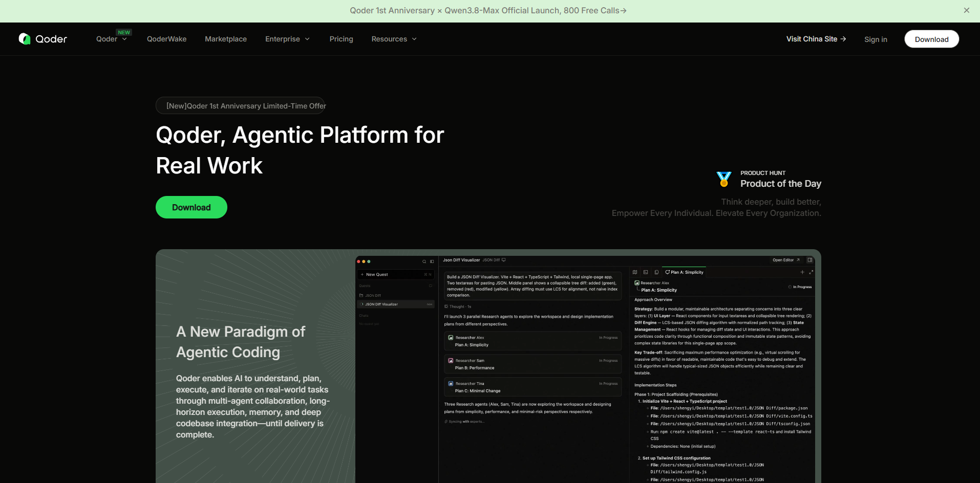Image resolution: width=980 pixels, height=483 pixels.
Task: Click the green Download button under the headline
Action: [x=191, y=207]
